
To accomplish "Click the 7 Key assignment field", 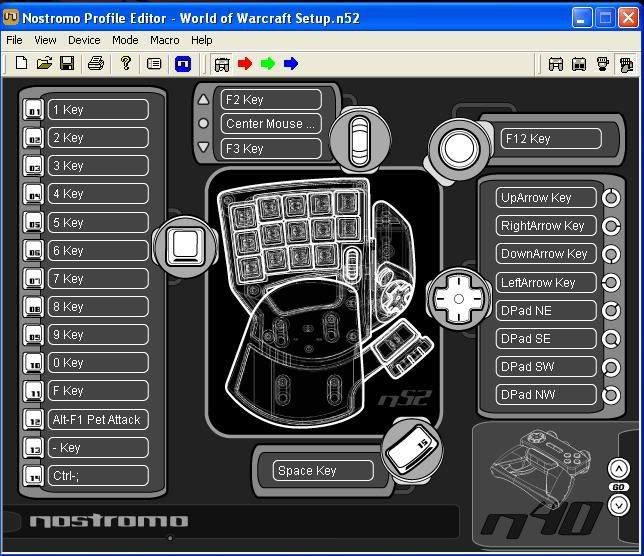I will click(x=98, y=279).
